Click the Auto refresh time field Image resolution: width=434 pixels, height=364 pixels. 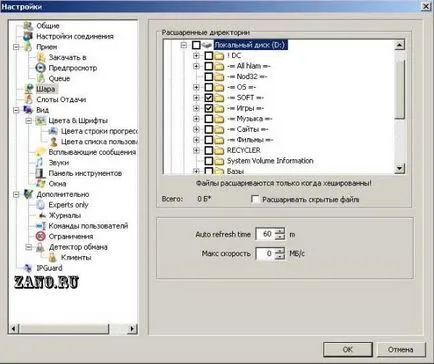click(x=265, y=234)
